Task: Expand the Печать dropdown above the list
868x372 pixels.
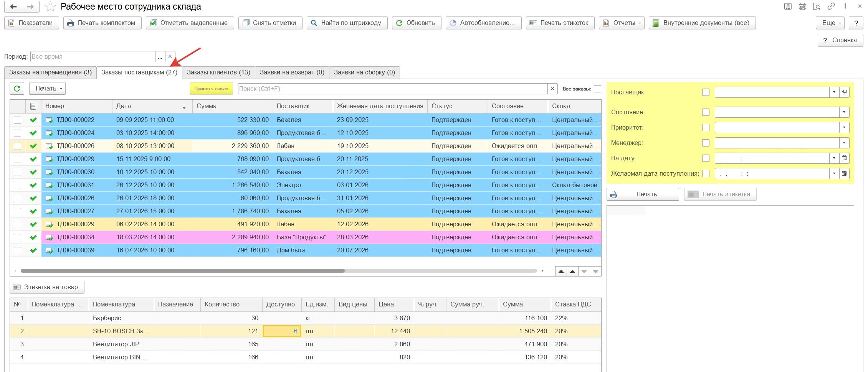Action: (48, 89)
